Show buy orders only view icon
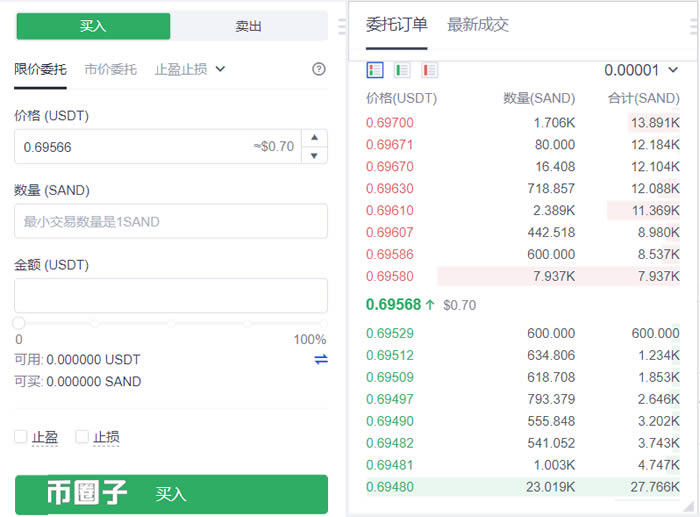Screen dimensions: 700x517 click(402, 70)
